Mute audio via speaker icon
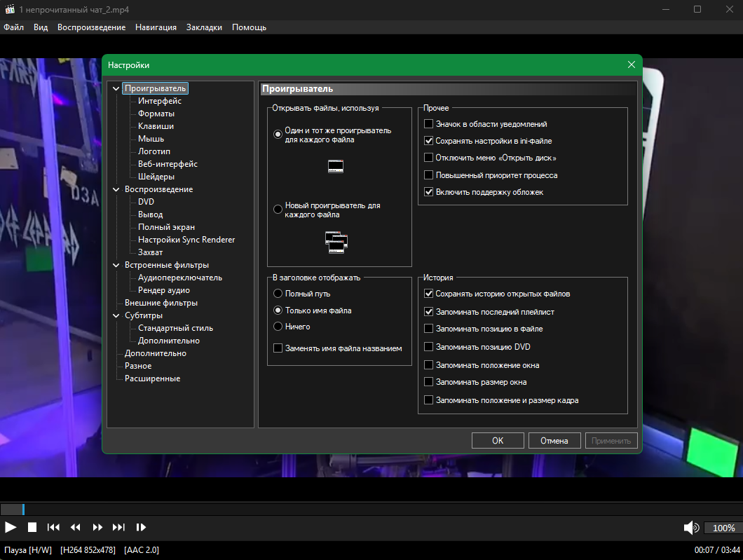 point(691,527)
